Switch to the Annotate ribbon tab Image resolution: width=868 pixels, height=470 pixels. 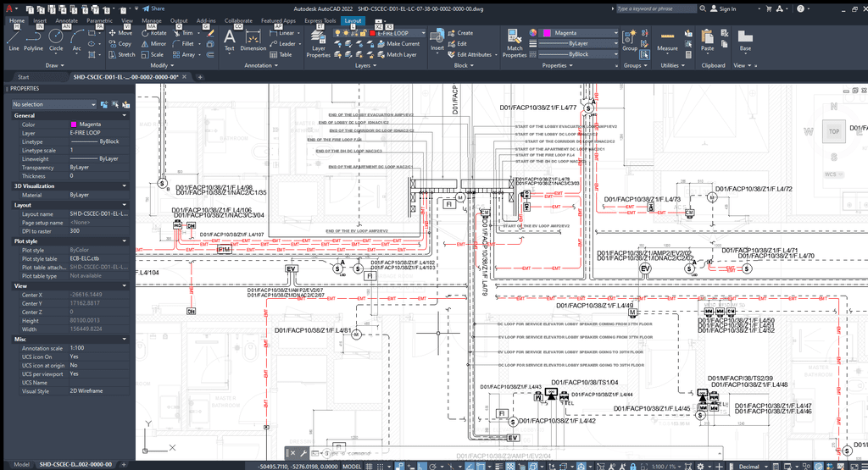66,19
